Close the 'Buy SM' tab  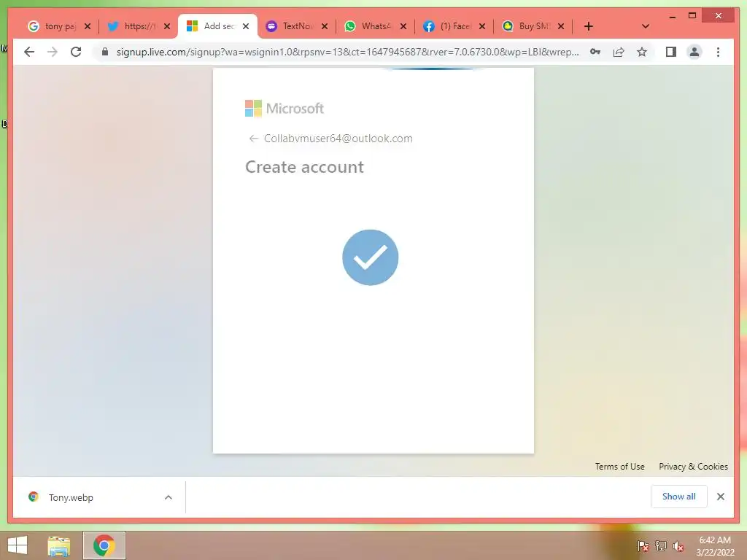coord(561,26)
